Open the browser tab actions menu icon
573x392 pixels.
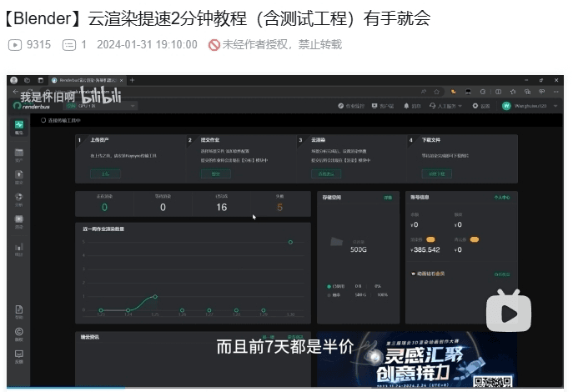(41, 80)
